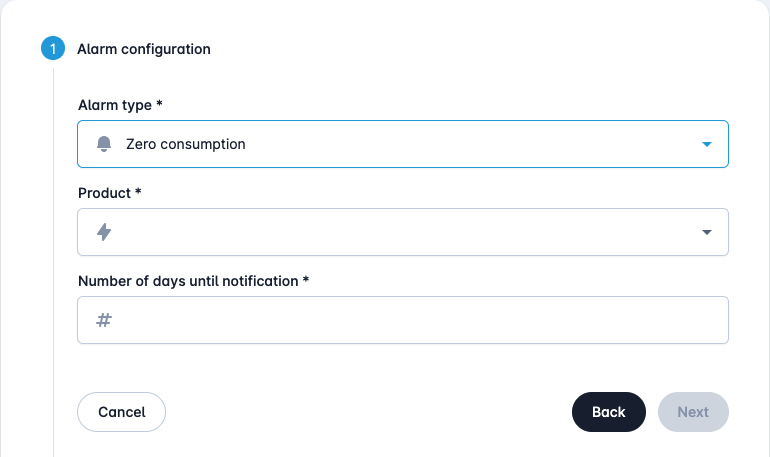The image size is (770, 457).
Task: Click the greyed-out Next button
Action: pyautogui.click(x=693, y=412)
